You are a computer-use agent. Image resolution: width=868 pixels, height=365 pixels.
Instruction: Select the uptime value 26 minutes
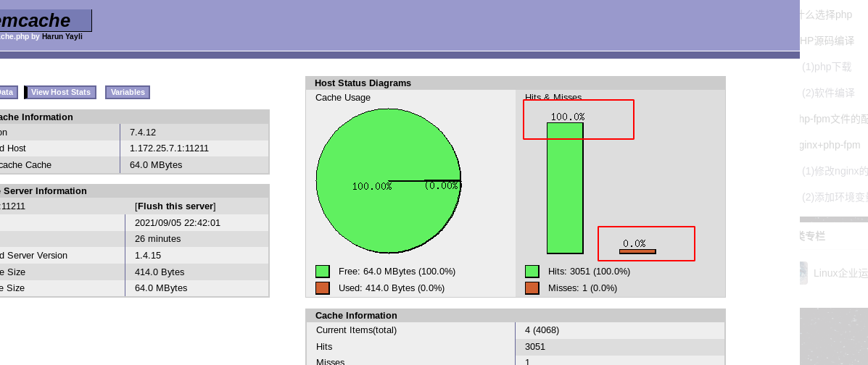[x=158, y=239]
